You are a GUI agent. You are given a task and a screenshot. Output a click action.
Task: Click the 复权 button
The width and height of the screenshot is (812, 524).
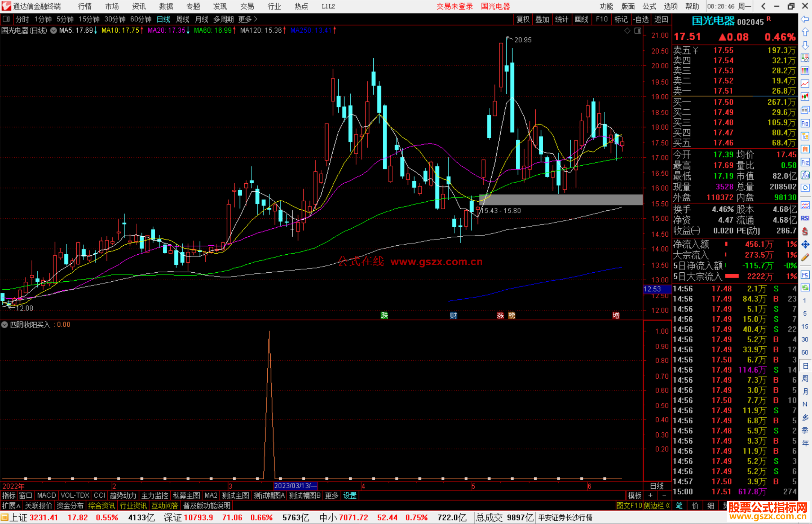[523, 19]
